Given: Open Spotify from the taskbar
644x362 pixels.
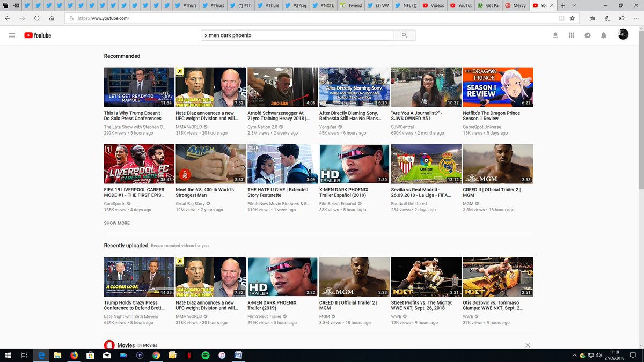Looking at the screenshot, I should [205, 355].
